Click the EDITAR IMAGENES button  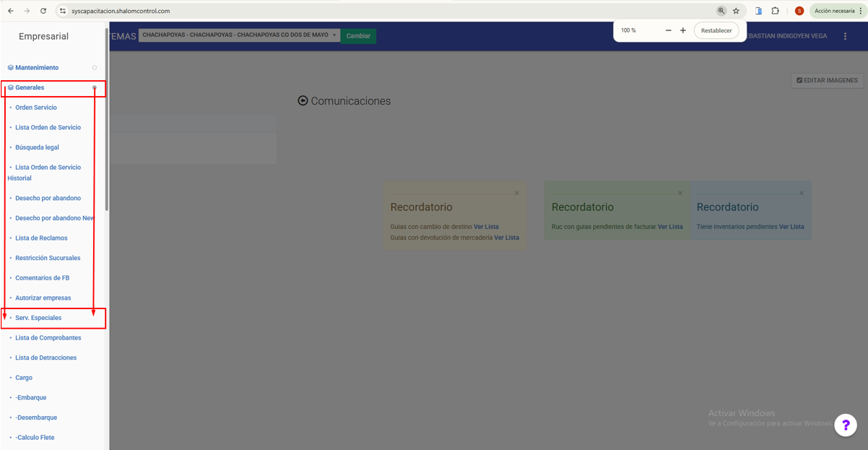coord(827,80)
